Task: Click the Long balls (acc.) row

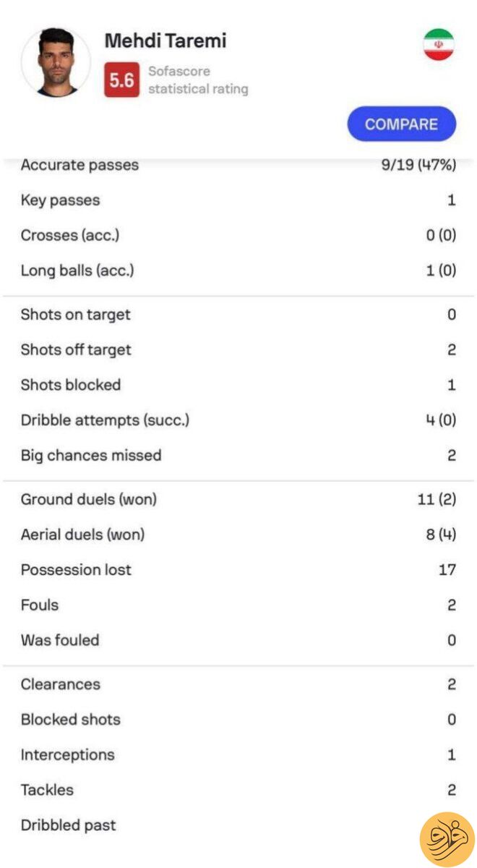Action: pyautogui.click(x=239, y=271)
